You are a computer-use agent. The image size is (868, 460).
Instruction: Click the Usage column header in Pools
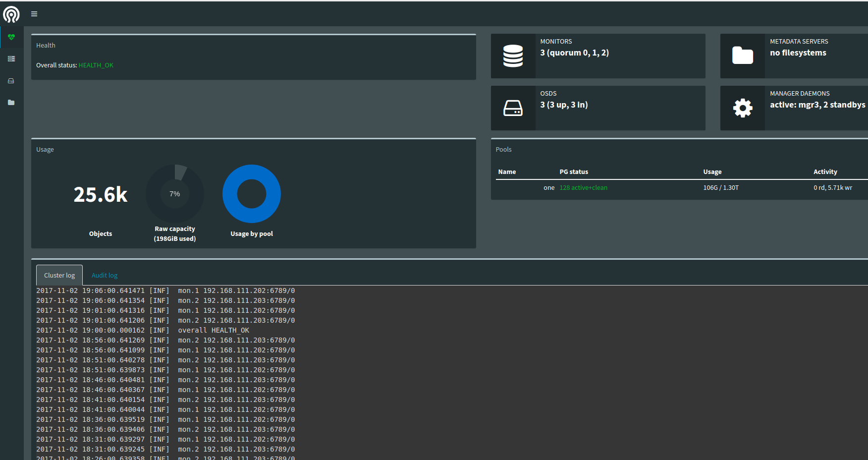pyautogui.click(x=712, y=172)
